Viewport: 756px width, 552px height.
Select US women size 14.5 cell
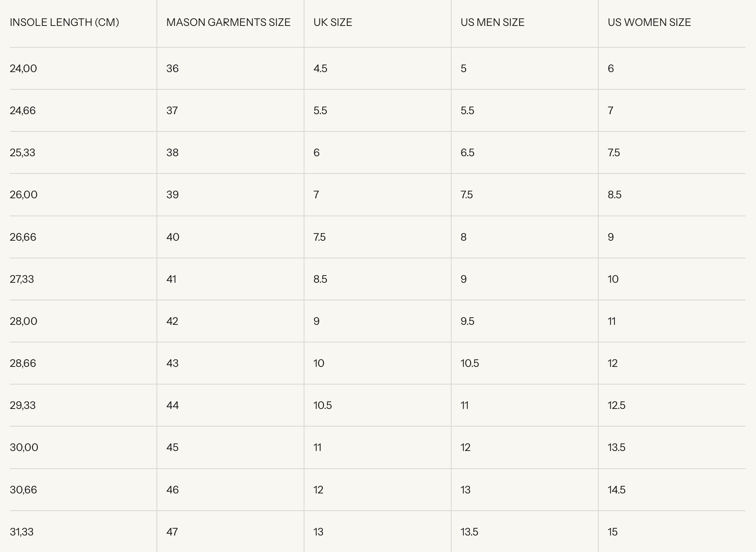click(616, 490)
